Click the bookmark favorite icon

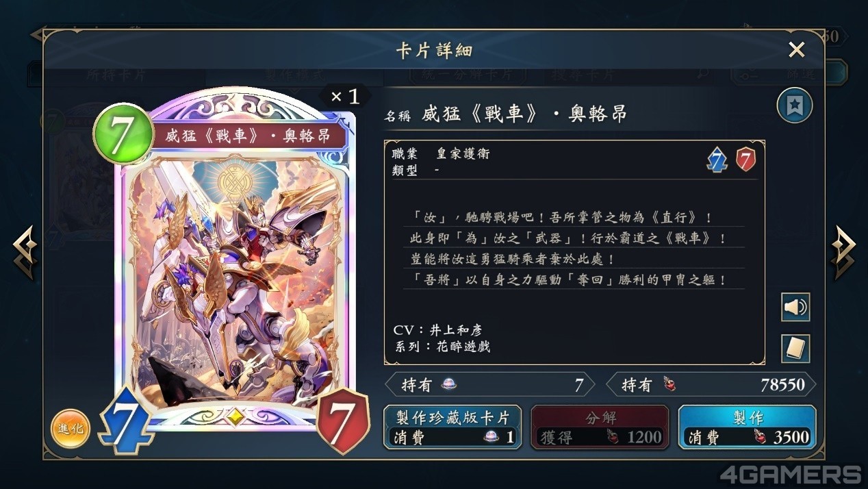795,106
